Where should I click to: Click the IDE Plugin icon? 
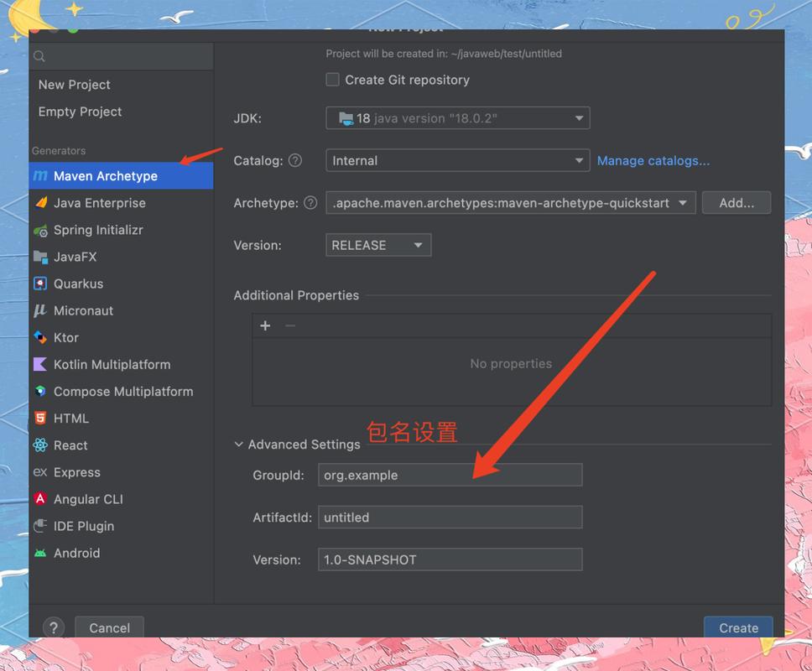point(40,526)
